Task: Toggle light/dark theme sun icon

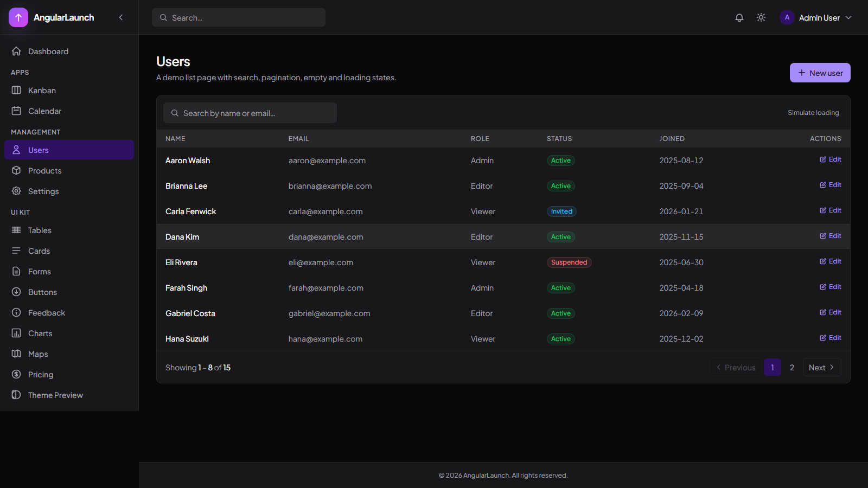Action: click(x=761, y=17)
